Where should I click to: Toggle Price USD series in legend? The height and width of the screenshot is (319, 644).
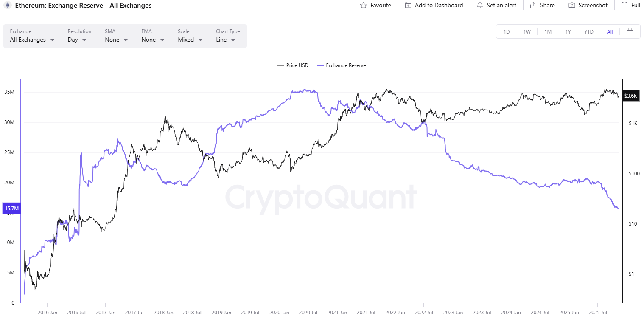pos(293,65)
